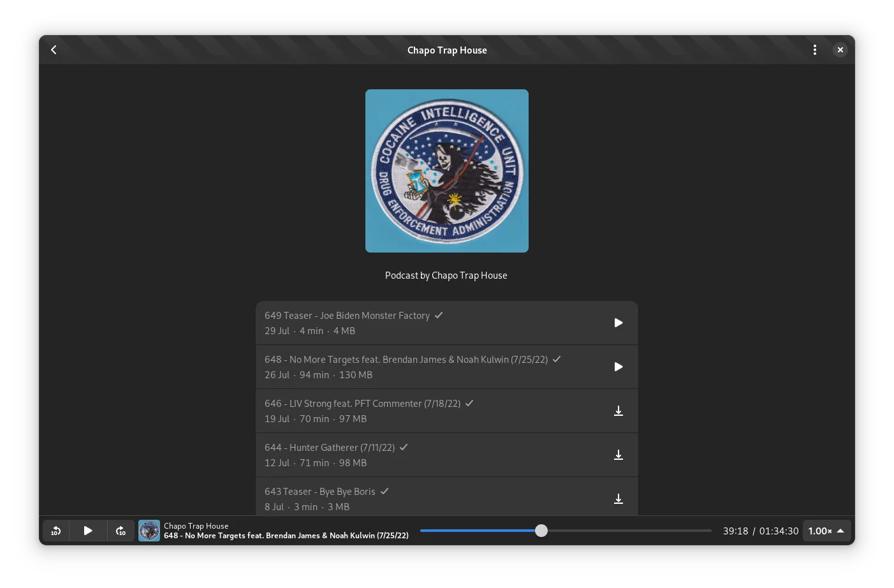
Task: Click the now-playing episode title in player
Action: pyautogui.click(x=286, y=536)
